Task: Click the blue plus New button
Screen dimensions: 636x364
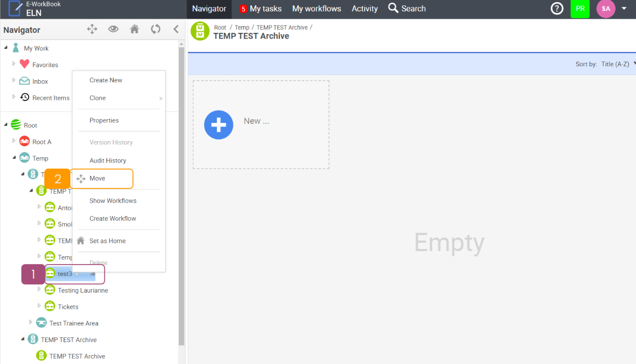Action: pos(218,125)
